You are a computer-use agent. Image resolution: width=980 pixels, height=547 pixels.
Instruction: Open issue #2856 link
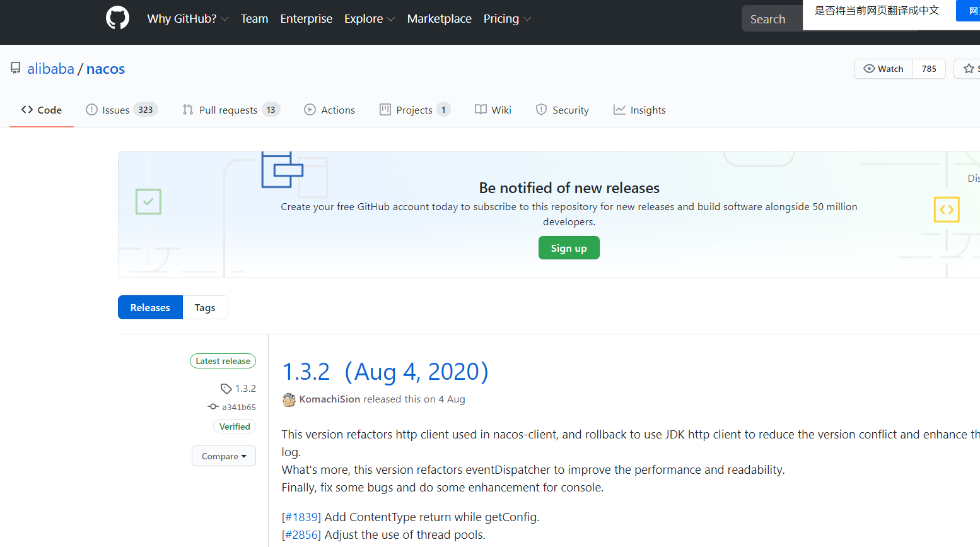click(x=301, y=535)
